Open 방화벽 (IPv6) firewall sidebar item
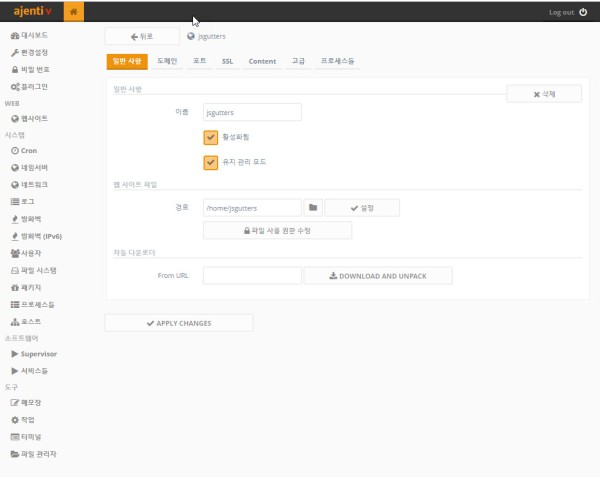 [36, 236]
